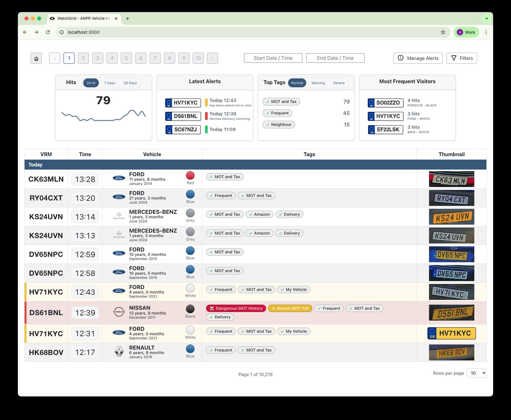Screen dimensions: 511x420
Task: Switch Hits chart to 7 Days
Action: (x=109, y=83)
